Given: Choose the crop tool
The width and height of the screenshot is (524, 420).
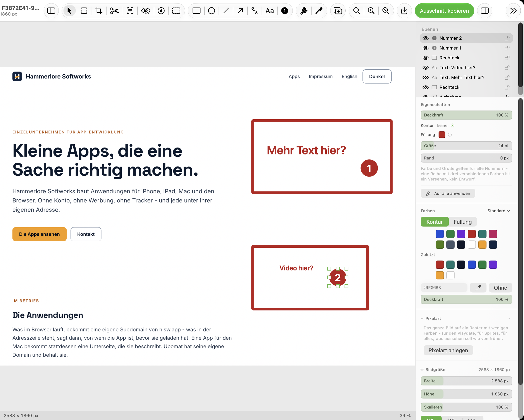Looking at the screenshot, I should (99, 11).
